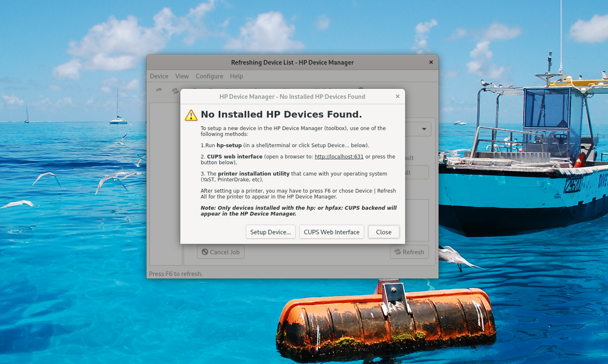Click the Cancel Job button
The height and width of the screenshot is (364, 608).
pyautogui.click(x=221, y=252)
